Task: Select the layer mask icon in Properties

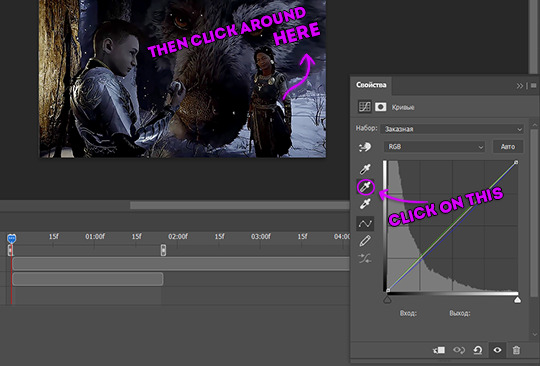Action: (381, 107)
